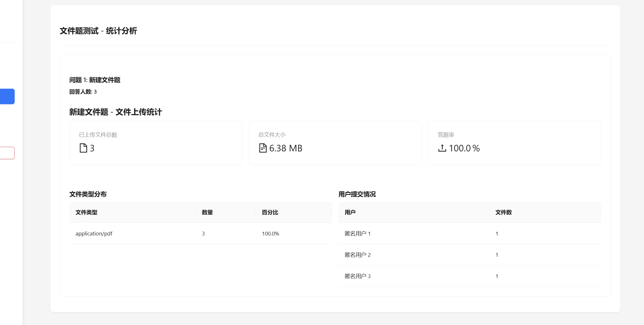Viewport: 644px width, 325px height.
Task: Click the 用户提交情况 section heading
Action: pyautogui.click(x=357, y=194)
